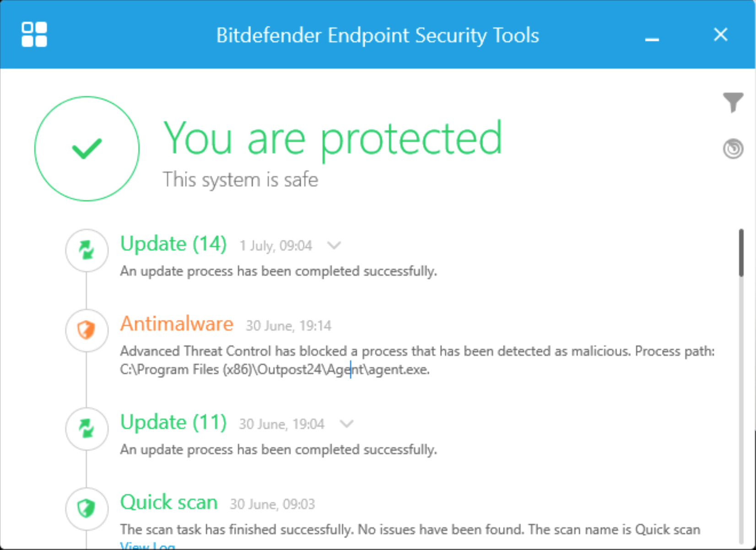Click the 1 July timestamp on Update (14)

pyautogui.click(x=275, y=246)
